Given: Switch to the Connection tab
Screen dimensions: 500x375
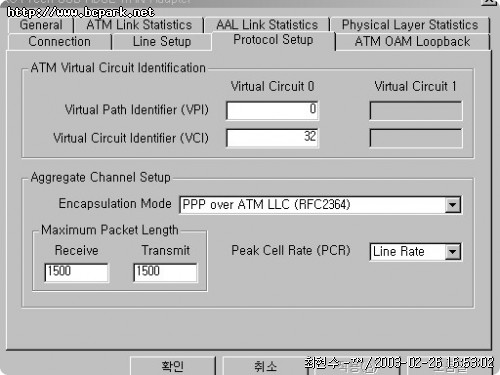Looking at the screenshot, I should coord(59,42).
